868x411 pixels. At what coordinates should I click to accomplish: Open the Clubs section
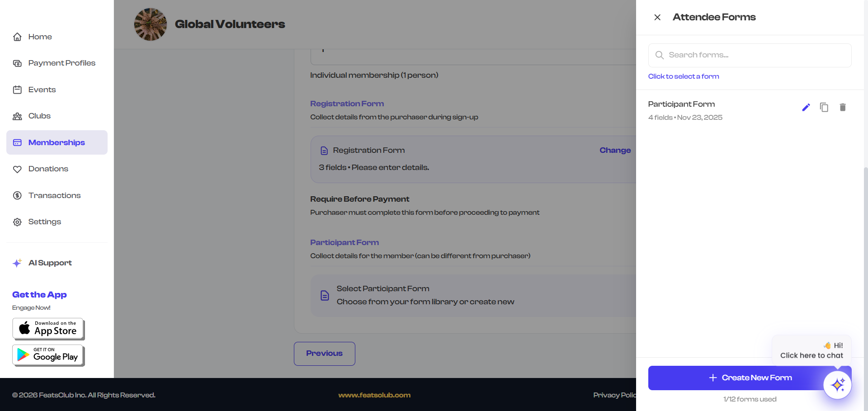pyautogui.click(x=57, y=116)
